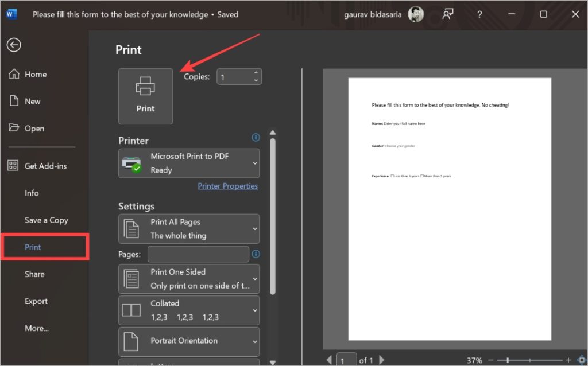Click the Pages input field
588x366 pixels.
[198, 254]
